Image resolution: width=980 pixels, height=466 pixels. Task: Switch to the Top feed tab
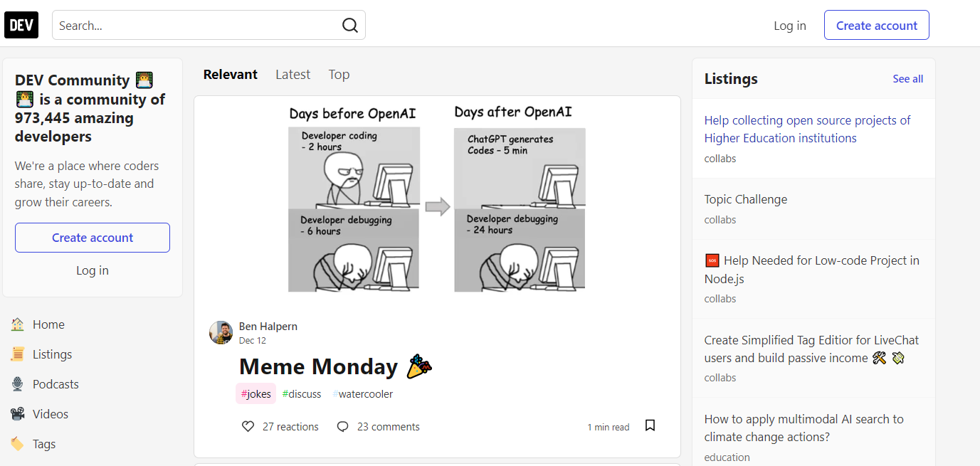click(339, 75)
